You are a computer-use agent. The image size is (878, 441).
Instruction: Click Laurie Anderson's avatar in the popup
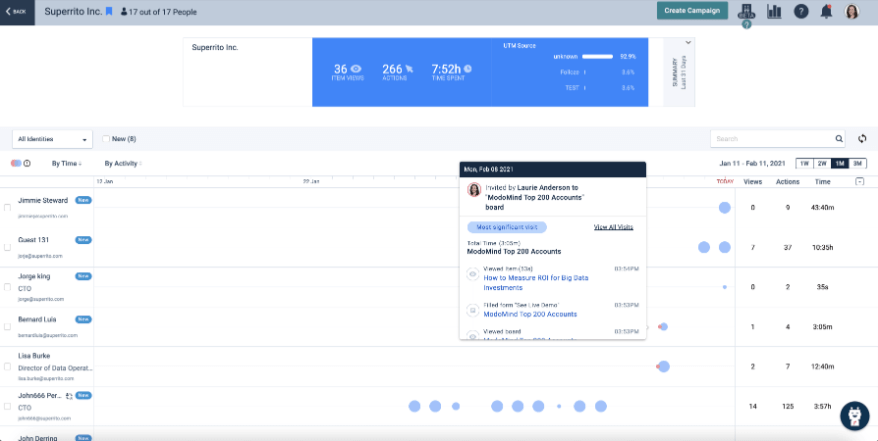pyautogui.click(x=474, y=189)
